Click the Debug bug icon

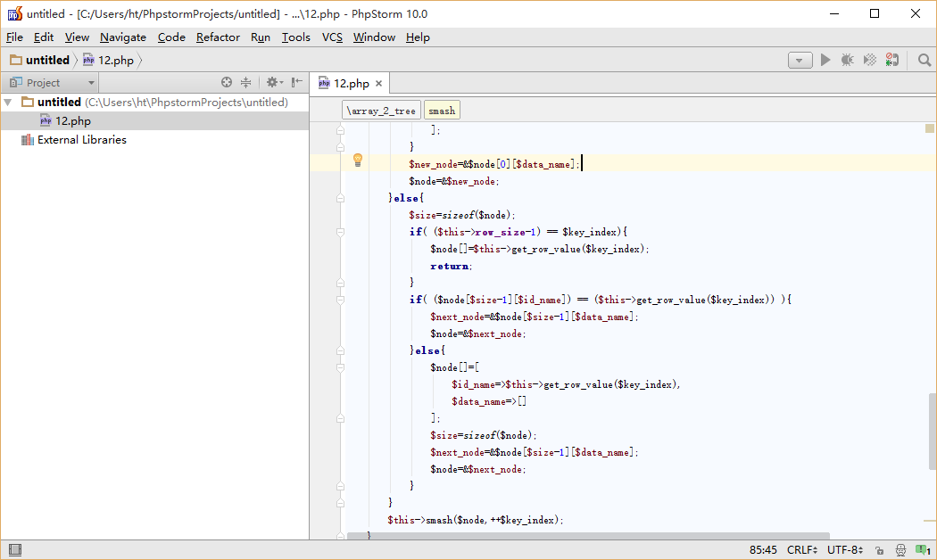(x=847, y=60)
